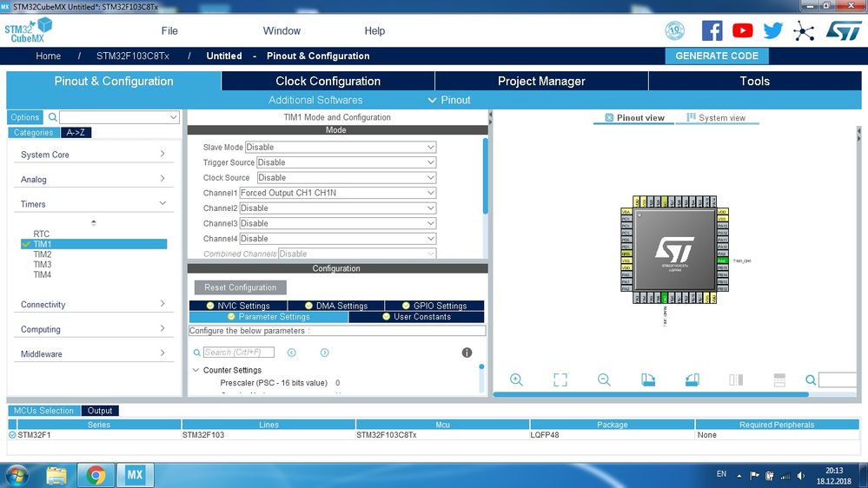Image resolution: width=868 pixels, height=488 pixels.
Task: Open the Output tab at the bottom
Action: click(x=100, y=411)
